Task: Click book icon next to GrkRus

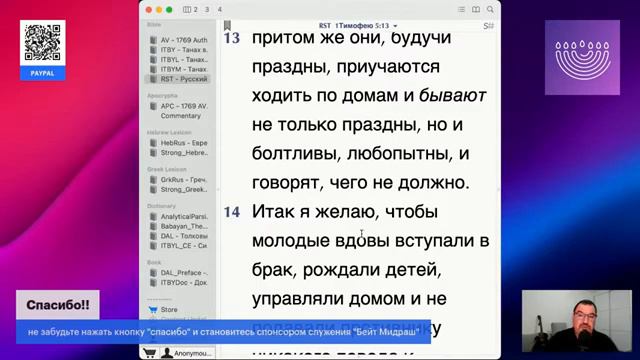Action: pos(153,180)
